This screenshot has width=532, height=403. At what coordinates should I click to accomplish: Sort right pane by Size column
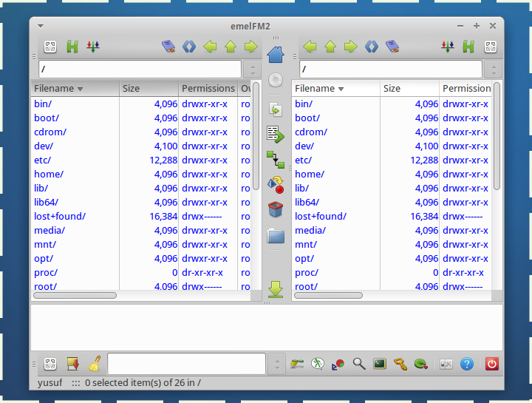[409, 89]
